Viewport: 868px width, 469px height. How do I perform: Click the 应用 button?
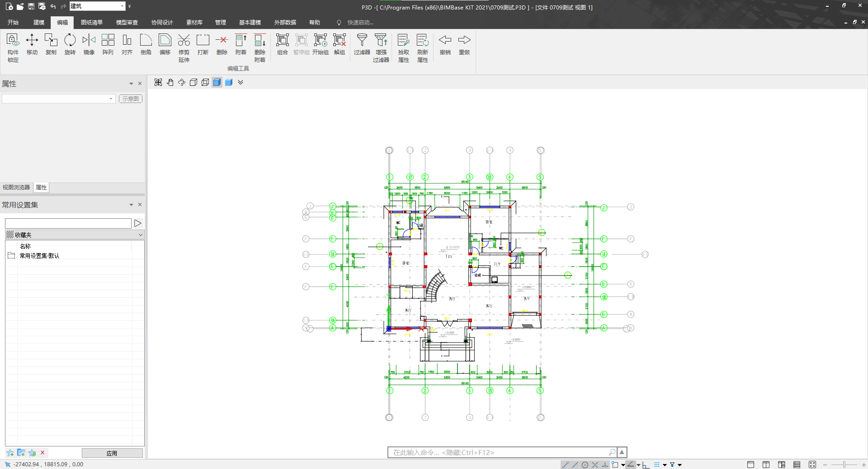(x=112, y=453)
